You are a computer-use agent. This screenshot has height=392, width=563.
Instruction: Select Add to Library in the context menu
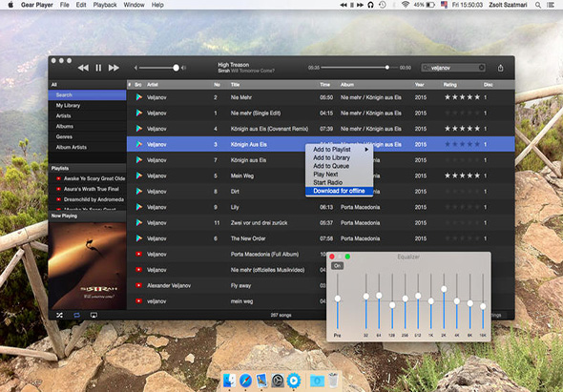pyautogui.click(x=339, y=157)
